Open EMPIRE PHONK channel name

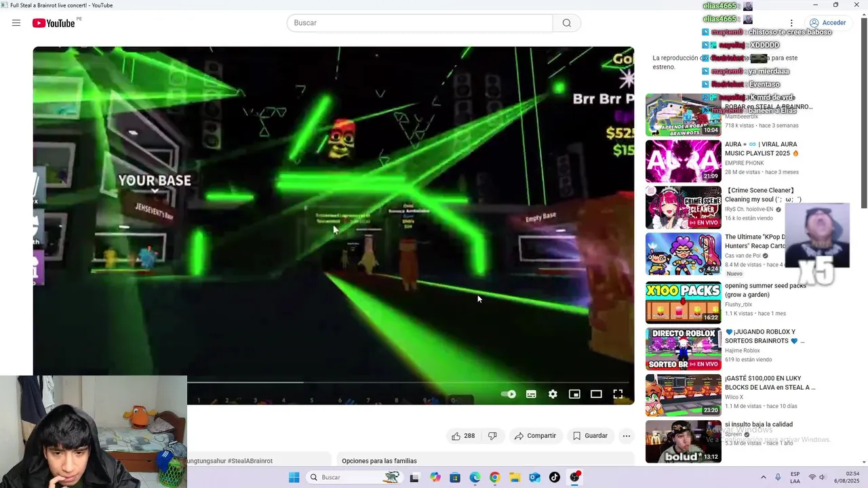(745, 163)
